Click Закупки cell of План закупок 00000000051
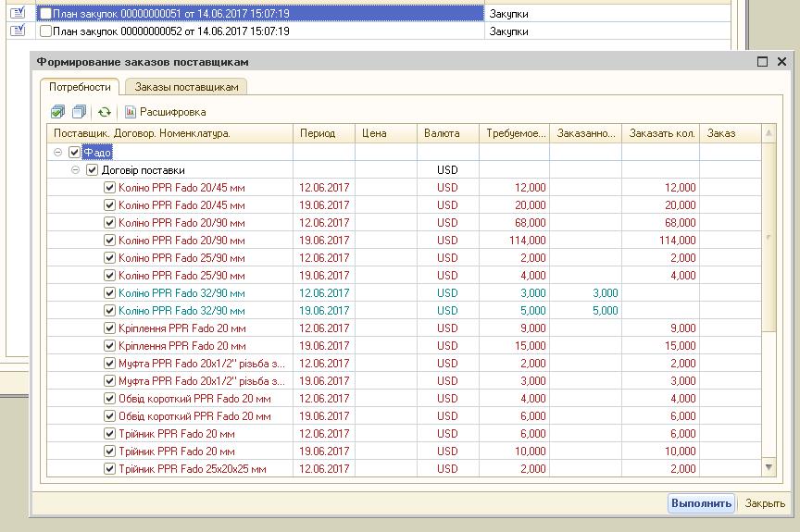The width and height of the screenshot is (800, 532). (607, 14)
